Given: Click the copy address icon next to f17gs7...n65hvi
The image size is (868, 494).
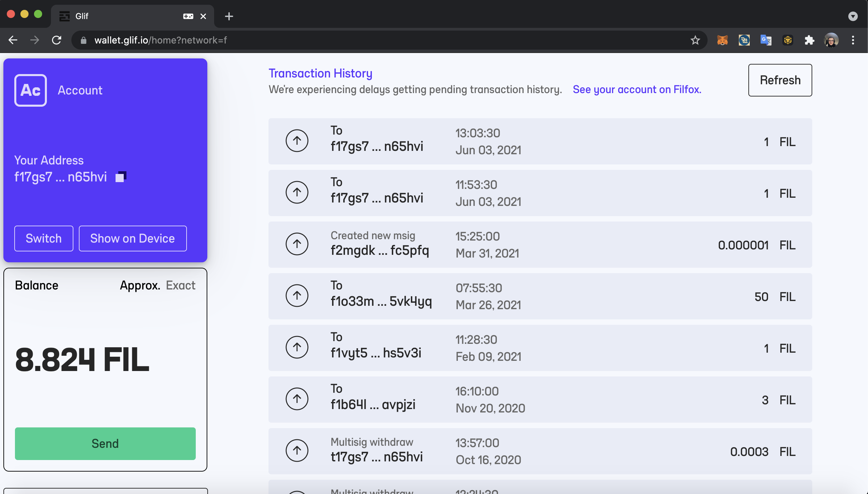Looking at the screenshot, I should [122, 176].
